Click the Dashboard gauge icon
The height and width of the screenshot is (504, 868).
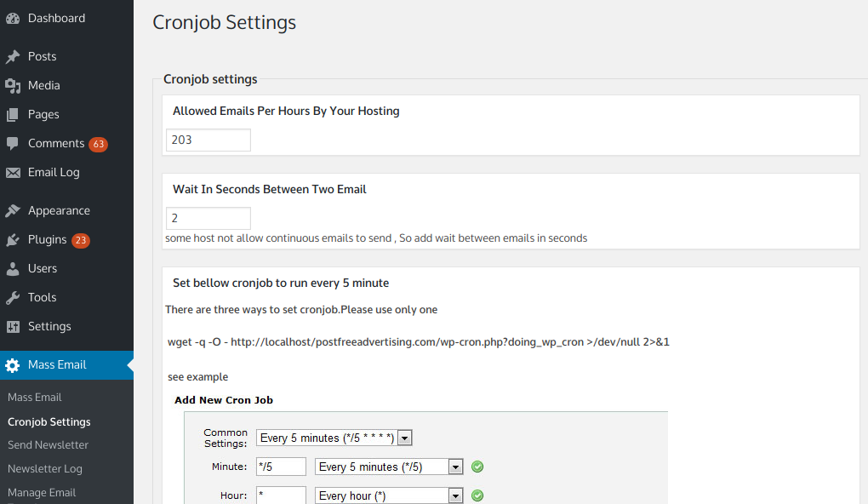pos(13,18)
